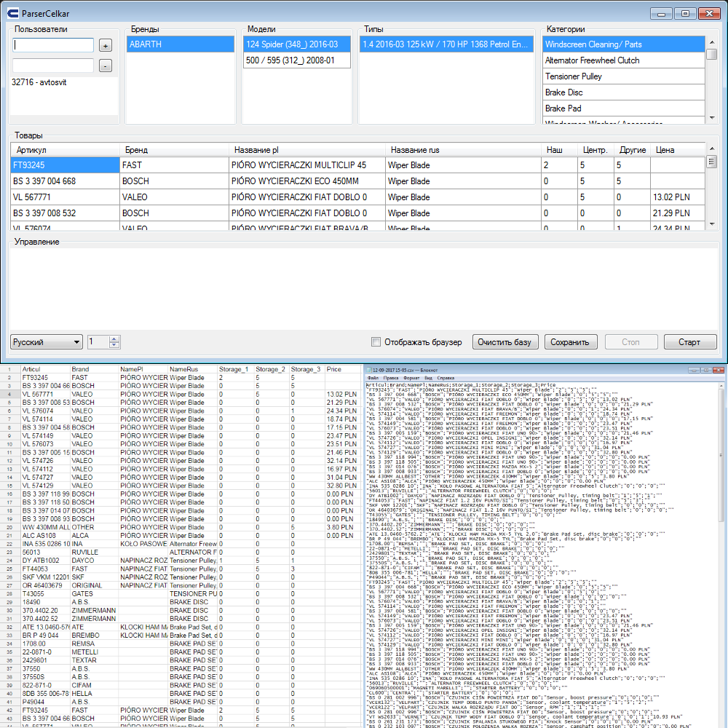Enable the 'Отображать браузер' checkbox

[x=376, y=342]
